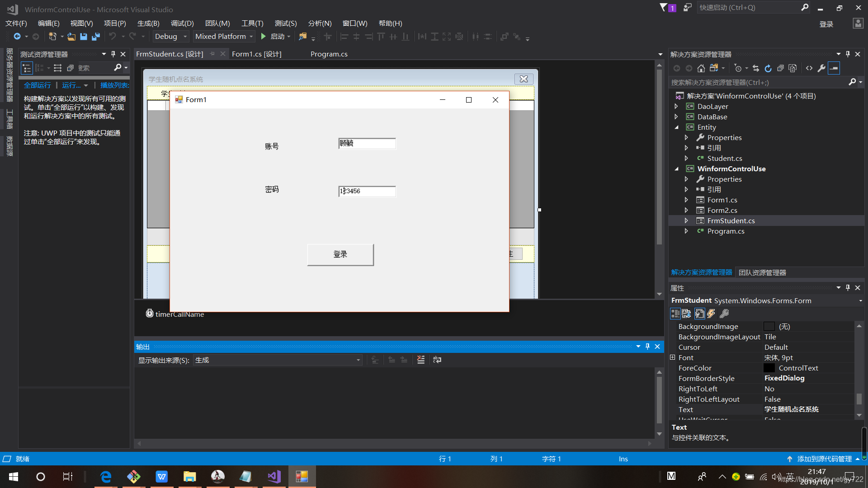Image resolution: width=868 pixels, height=488 pixels.
Task: Clear all output with the output toolbar icon
Action: point(421,360)
